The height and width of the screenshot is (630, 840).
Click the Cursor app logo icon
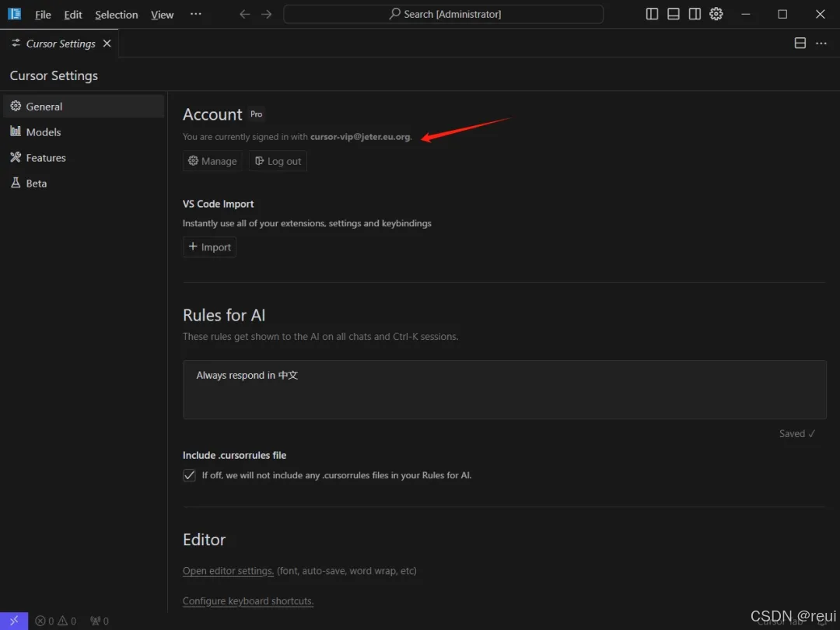(15, 14)
